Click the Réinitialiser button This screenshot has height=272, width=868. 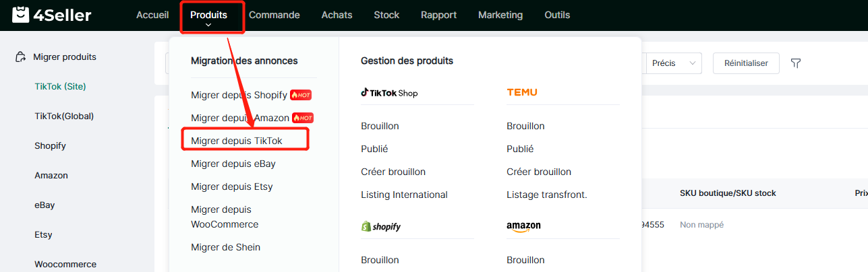(746, 63)
